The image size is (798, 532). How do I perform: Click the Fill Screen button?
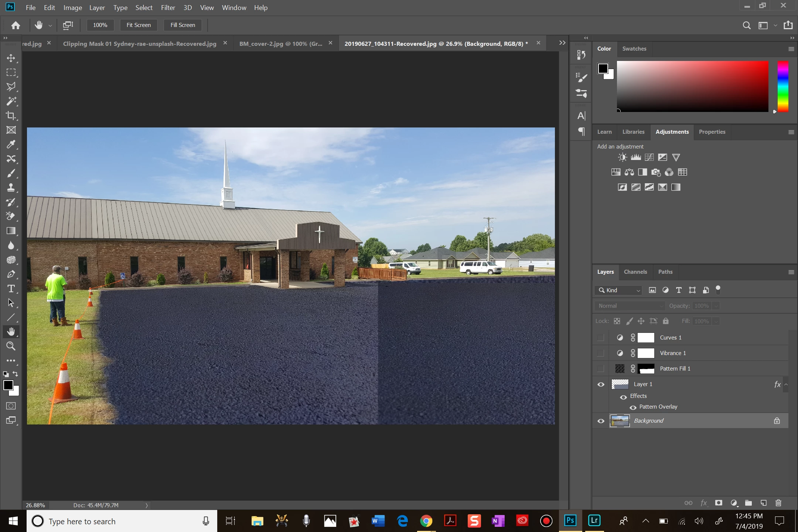click(183, 25)
